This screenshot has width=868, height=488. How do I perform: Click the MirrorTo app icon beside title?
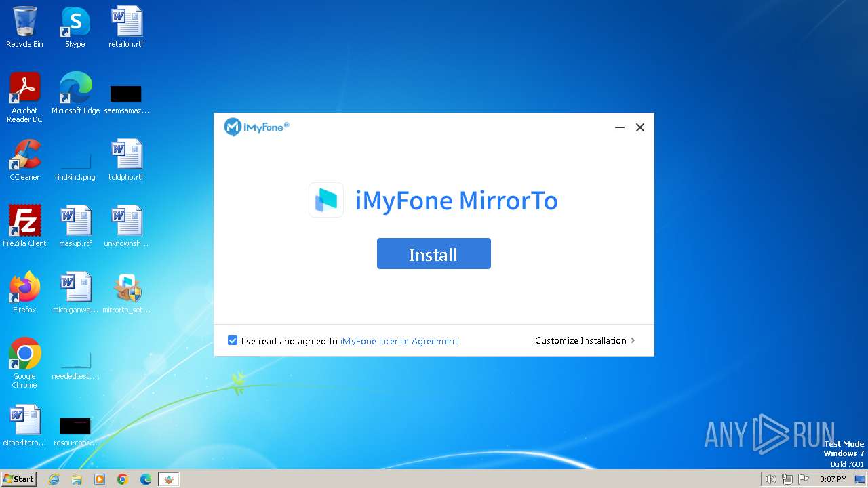click(x=325, y=200)
